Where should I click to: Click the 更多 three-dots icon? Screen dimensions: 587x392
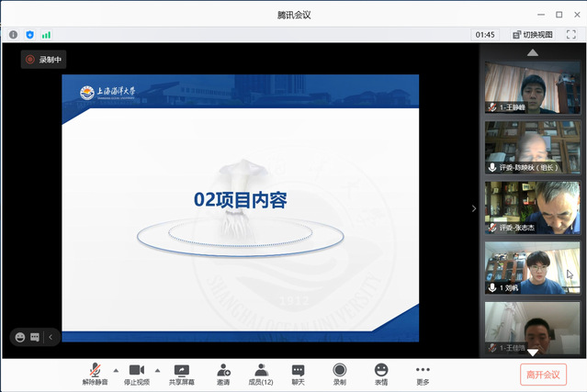423,374
